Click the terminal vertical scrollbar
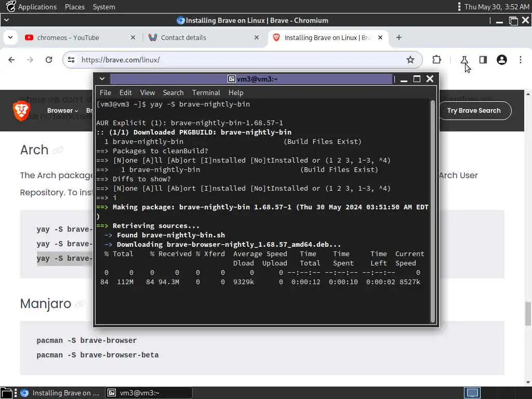Image resolution: width=532 pixels, height=399 pixels. pyautogui.click(x=433, y=211)
